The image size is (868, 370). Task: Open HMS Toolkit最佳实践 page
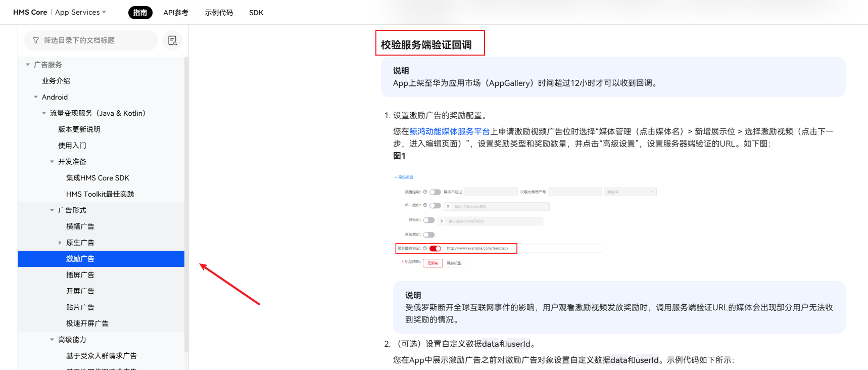(100, 194)
